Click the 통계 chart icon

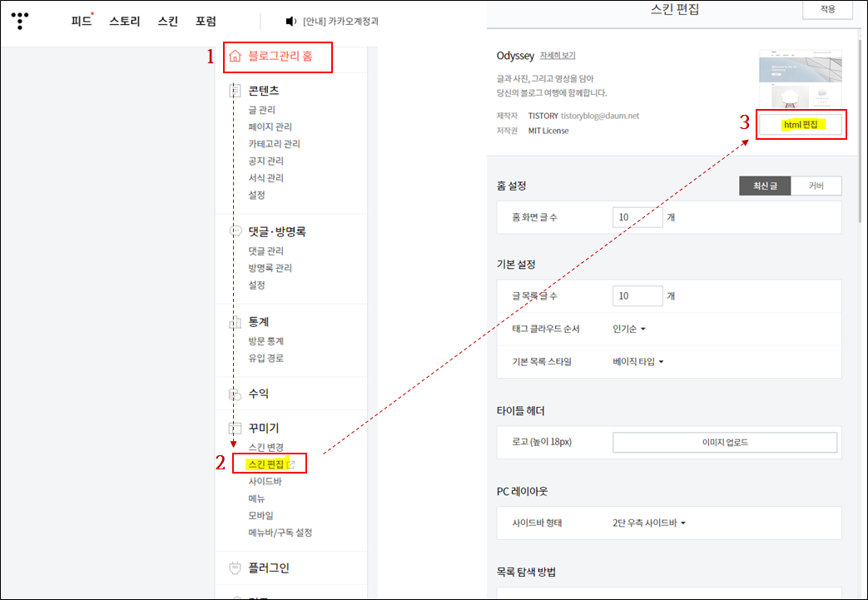[236, 322]
